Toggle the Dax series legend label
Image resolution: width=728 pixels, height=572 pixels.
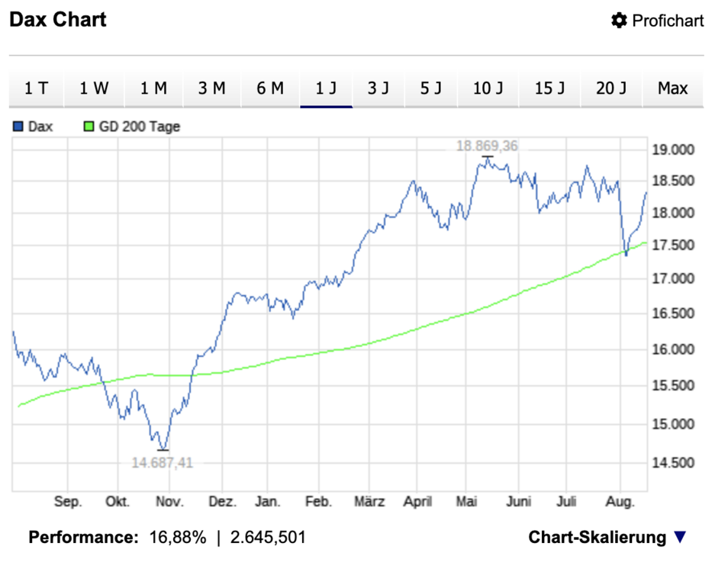[x=40, y=127]
